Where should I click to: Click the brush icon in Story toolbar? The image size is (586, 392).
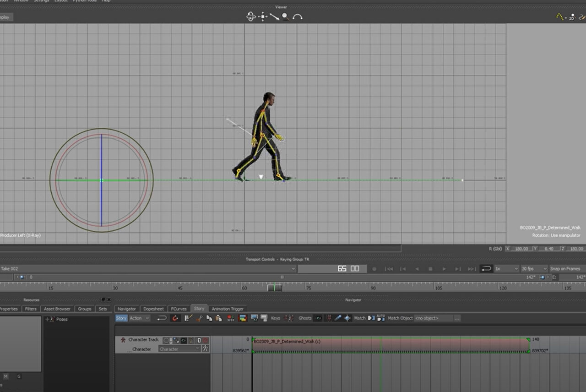click(199, 318)
